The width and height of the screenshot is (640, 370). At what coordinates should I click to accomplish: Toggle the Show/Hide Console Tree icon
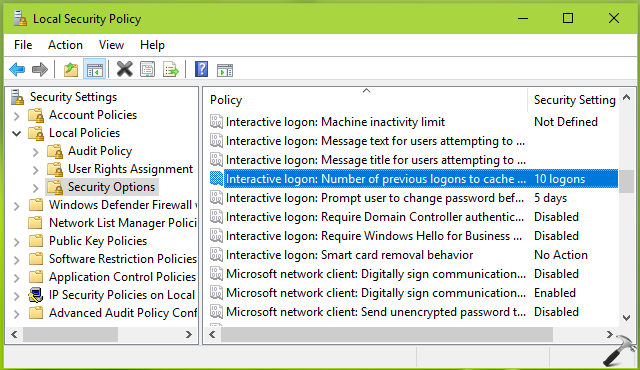94,70
